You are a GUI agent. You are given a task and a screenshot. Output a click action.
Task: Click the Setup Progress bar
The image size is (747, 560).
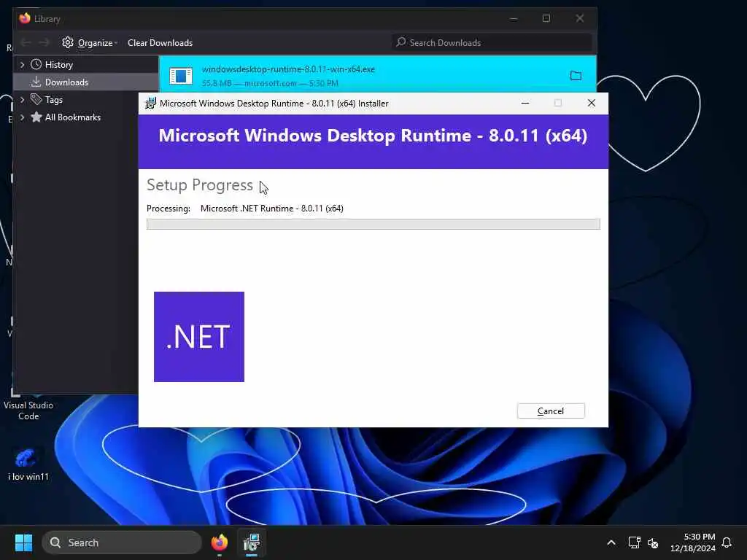[x=373, y=224]
